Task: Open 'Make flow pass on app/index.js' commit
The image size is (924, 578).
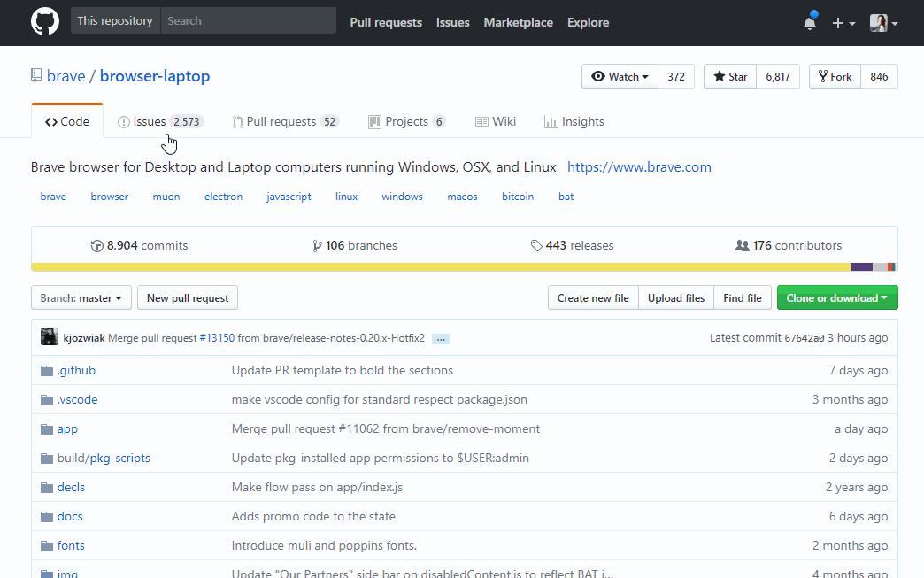Action: coord(317,487)
